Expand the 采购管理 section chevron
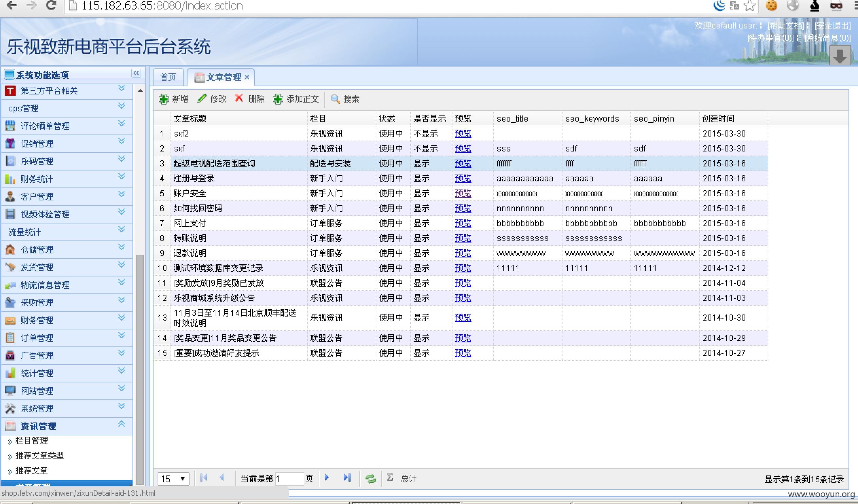Screen dimensions: 858x504 [x=122, y=300]
